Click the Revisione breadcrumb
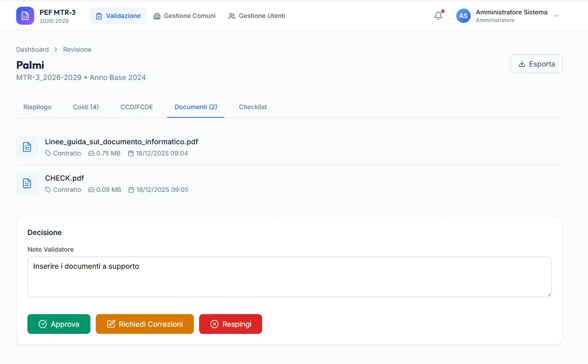 [x=77, y=49]
